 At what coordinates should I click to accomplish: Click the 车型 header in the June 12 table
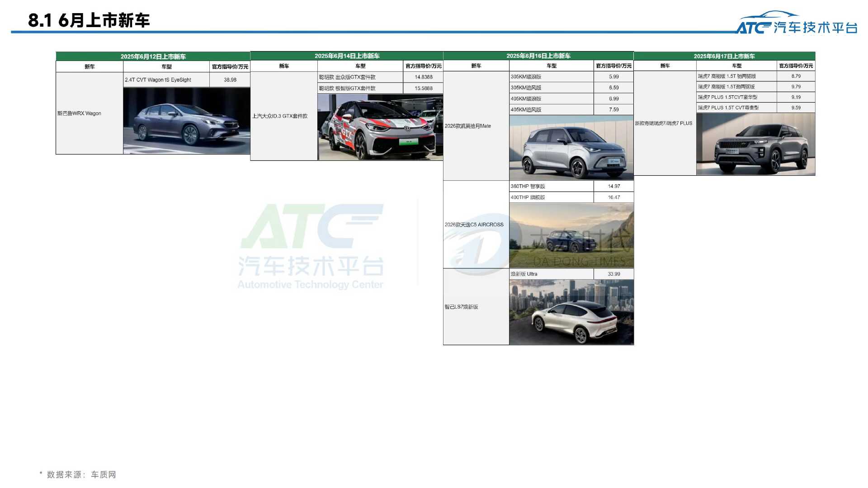point(166,67)
